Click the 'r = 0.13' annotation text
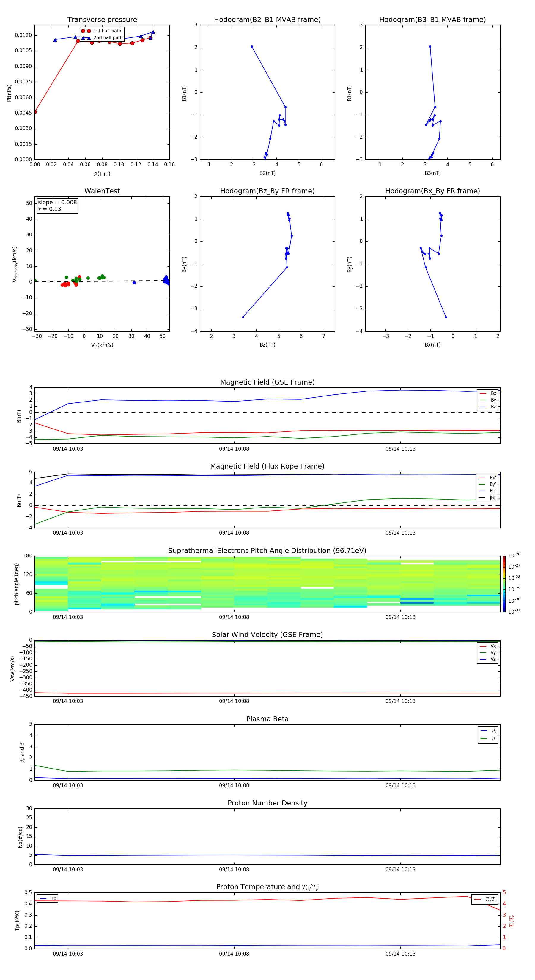 [x=50, y=209]
